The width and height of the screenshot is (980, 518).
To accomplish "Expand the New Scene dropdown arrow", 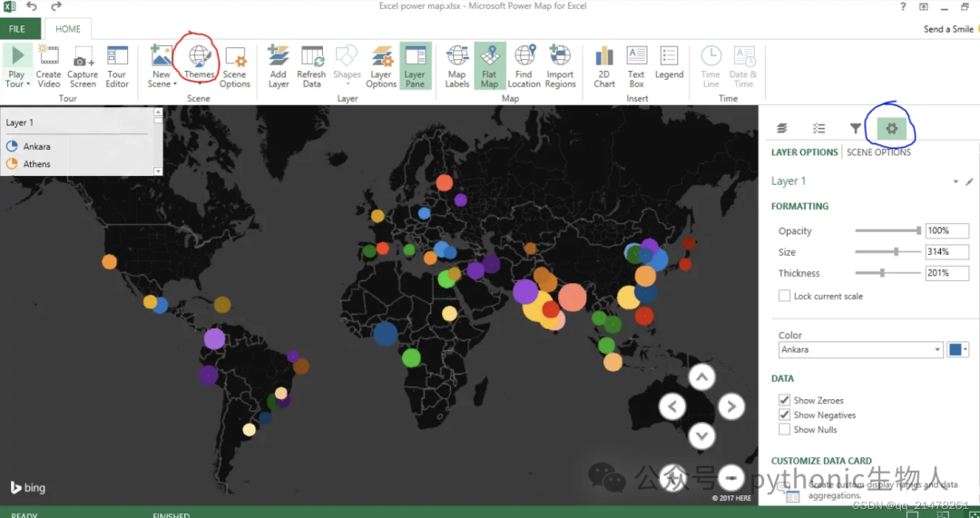I will tap(175, 84).
